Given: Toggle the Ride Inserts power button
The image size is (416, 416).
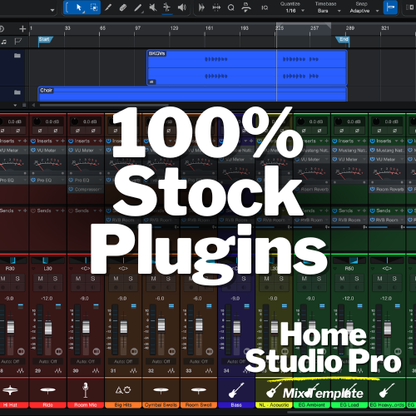Looking at the screenshot, I should pyautogui.click(x=33, y=141).
